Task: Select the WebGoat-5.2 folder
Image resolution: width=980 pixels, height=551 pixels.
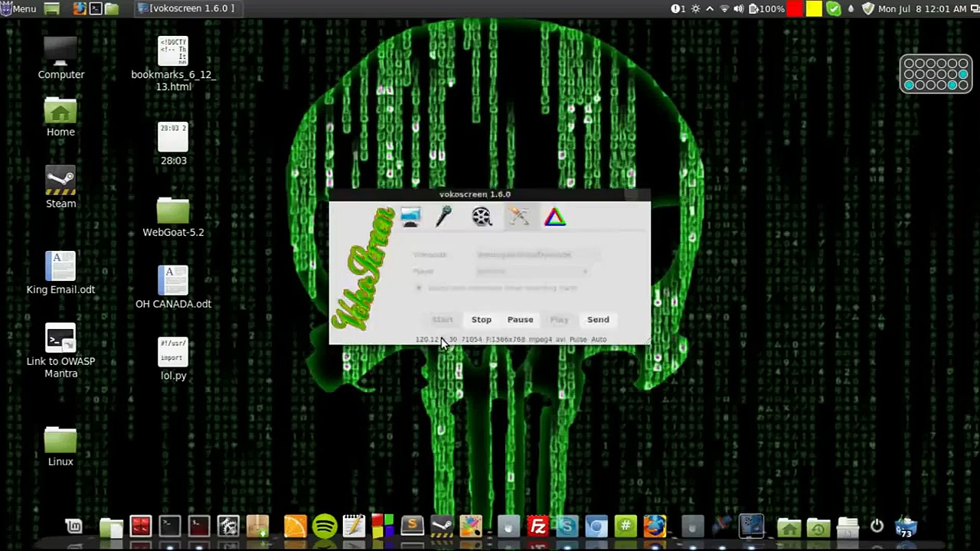Action: [x=173, y=218]
